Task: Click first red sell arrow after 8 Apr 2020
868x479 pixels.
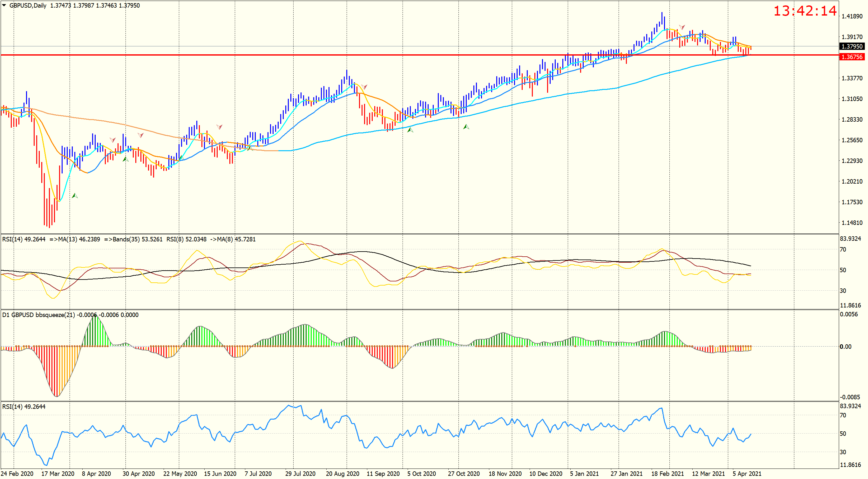Action: tap(112, 140)
